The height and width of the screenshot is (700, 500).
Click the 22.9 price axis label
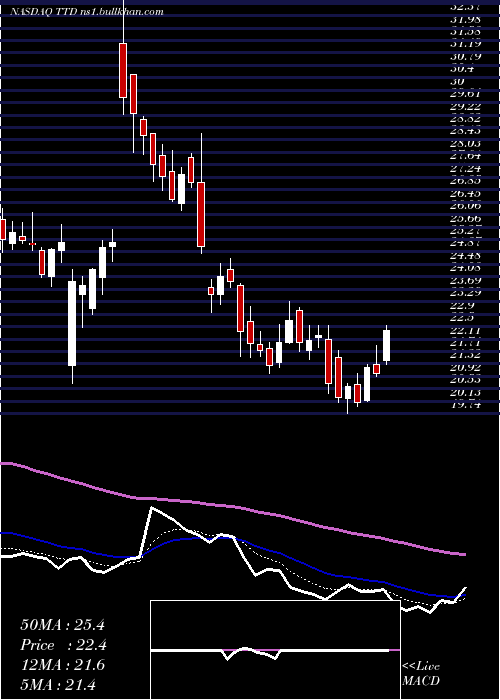462,306
